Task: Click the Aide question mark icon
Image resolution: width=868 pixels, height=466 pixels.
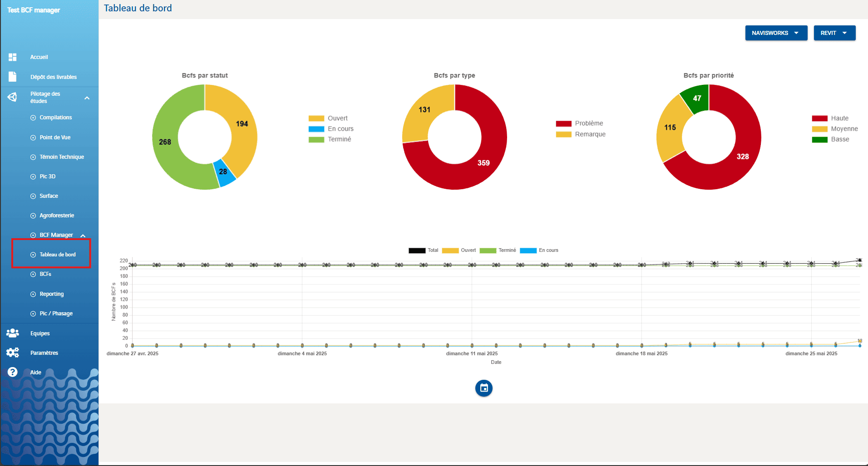Action: tap(13, 372)
